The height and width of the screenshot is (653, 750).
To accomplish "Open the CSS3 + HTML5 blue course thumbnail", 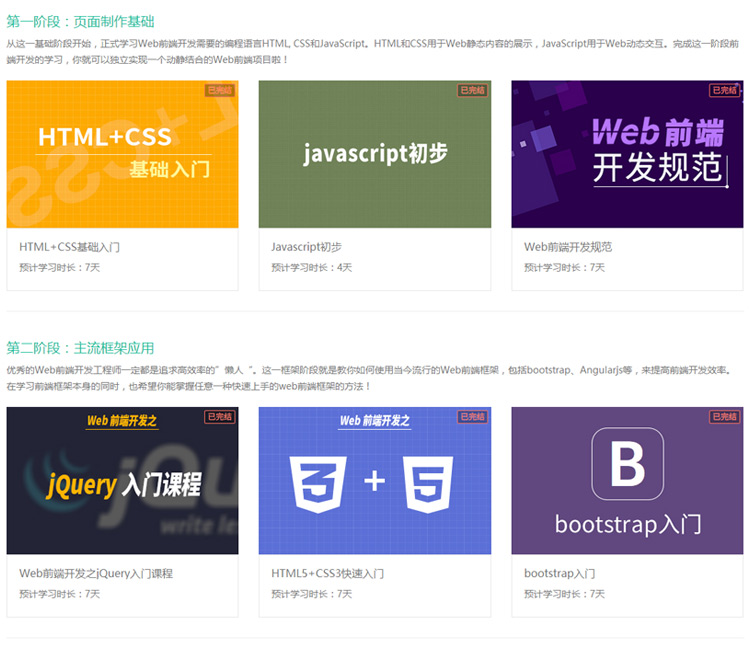I will (x=375, y=480).
